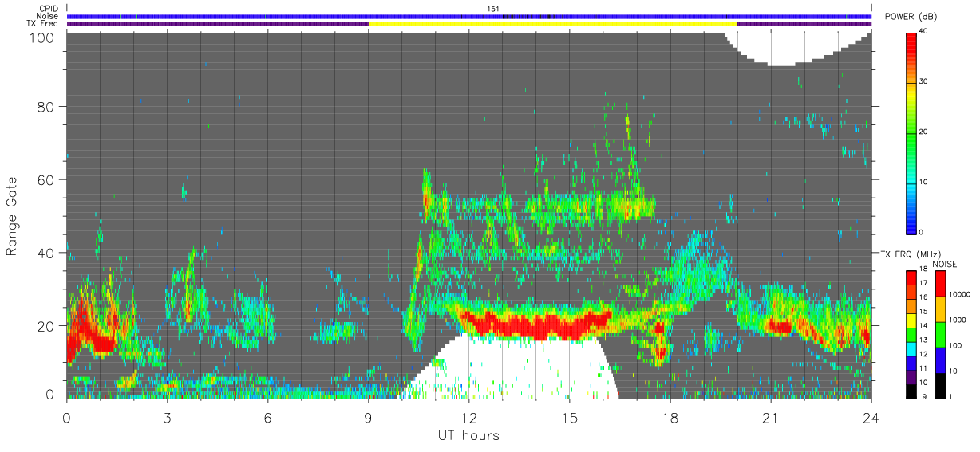Viewport: 980px width, 452px height.
Task: Click the black bottom swatch of TX FRQ legend
Action: pos(911,392)
